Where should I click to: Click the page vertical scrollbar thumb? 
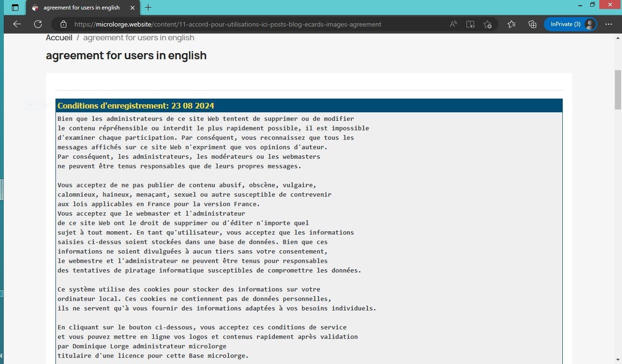coord(618,90)
